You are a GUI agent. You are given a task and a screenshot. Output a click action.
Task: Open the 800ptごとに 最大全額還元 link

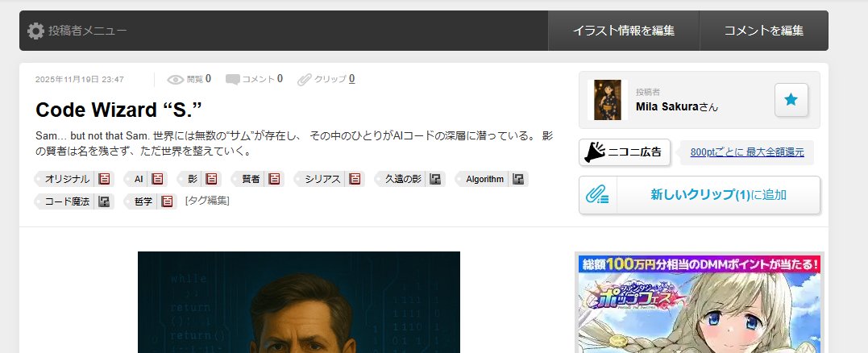coord(747,152)
